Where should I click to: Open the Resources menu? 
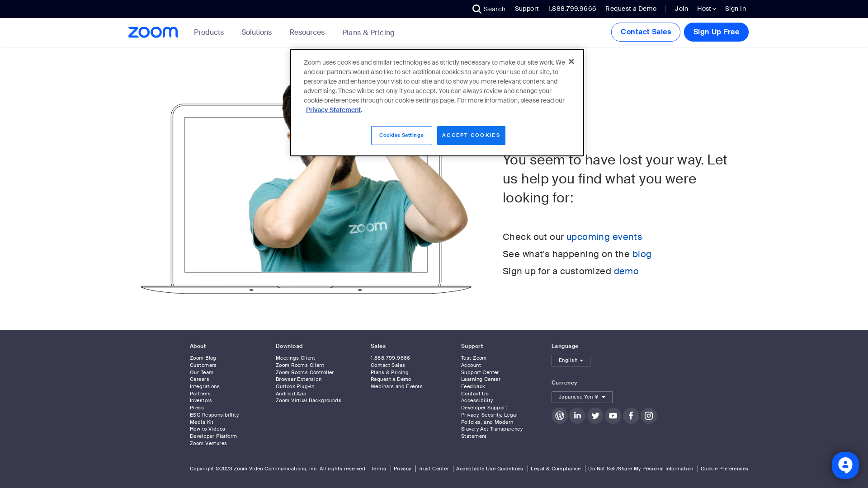[307, 33]
